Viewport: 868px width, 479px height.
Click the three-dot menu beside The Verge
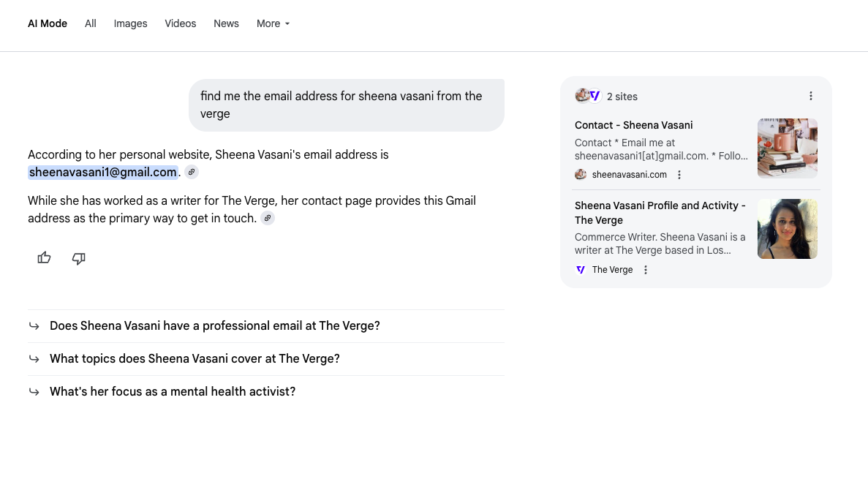coord(645,269)
